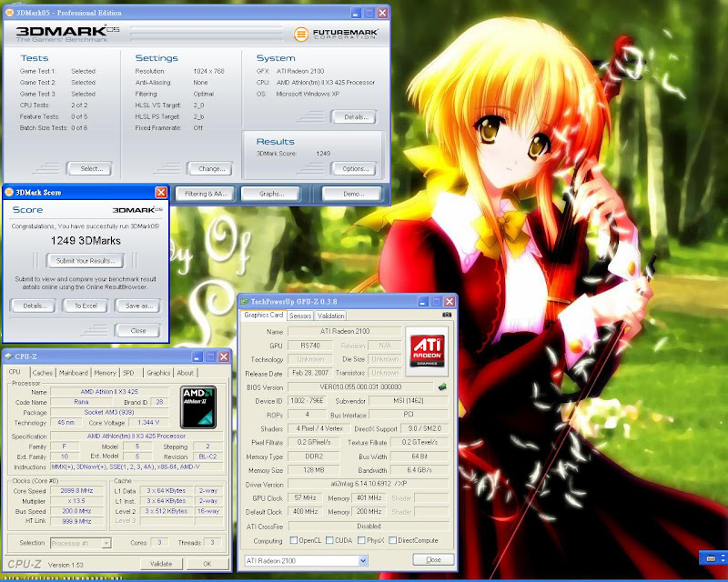Click the Specification field in CPU-Z
Viewport: 728px width, 582px height.
[x=136, y=436]
